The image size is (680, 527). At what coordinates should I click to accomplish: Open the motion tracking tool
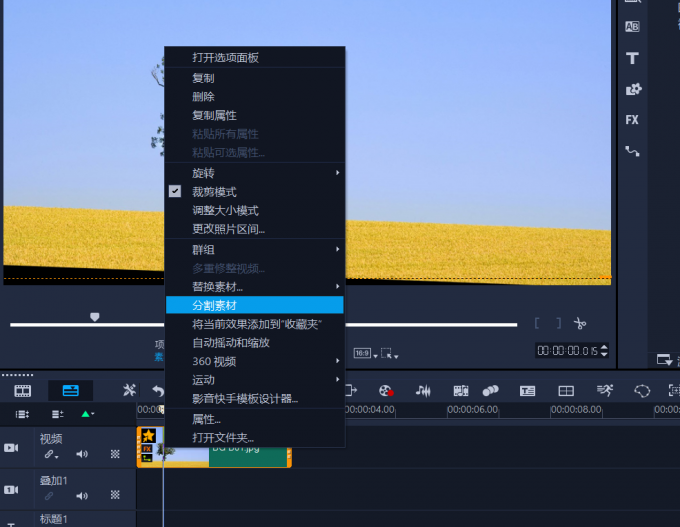coord(490,391)
